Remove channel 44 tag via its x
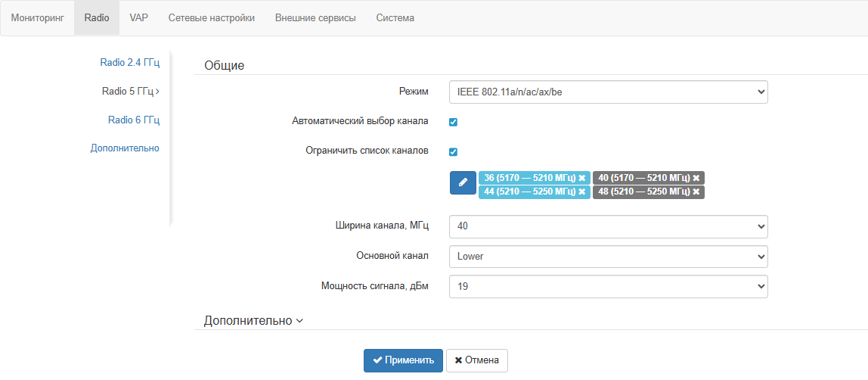 [x=582, y=192]
